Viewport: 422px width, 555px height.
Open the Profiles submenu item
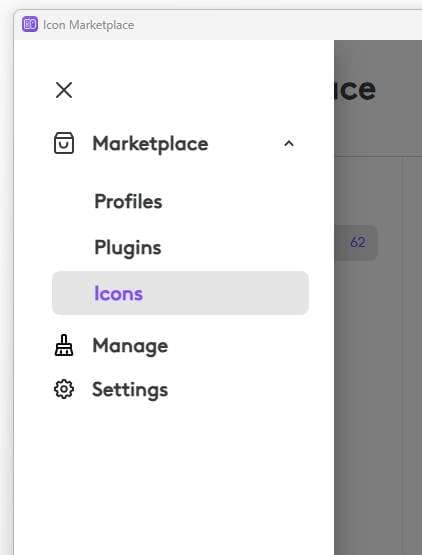tap(128, 201)
